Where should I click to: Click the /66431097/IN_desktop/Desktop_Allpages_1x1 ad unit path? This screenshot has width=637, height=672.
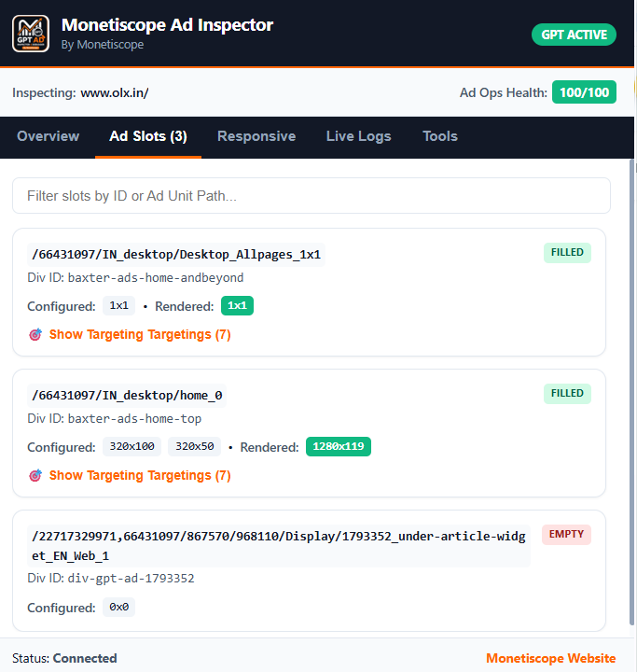(x=176, y=255)
